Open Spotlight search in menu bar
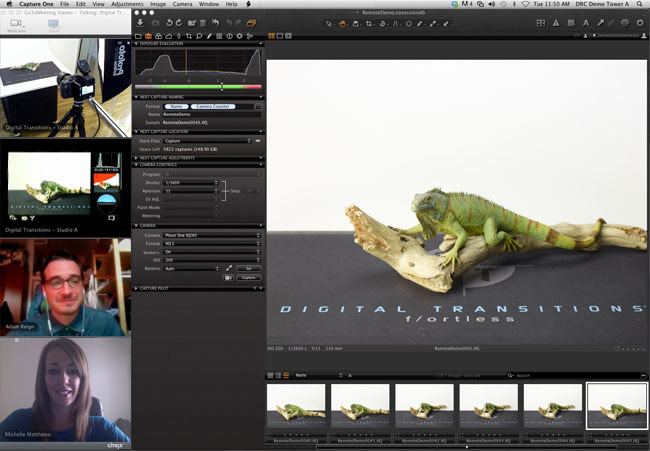 click(642, 4)
